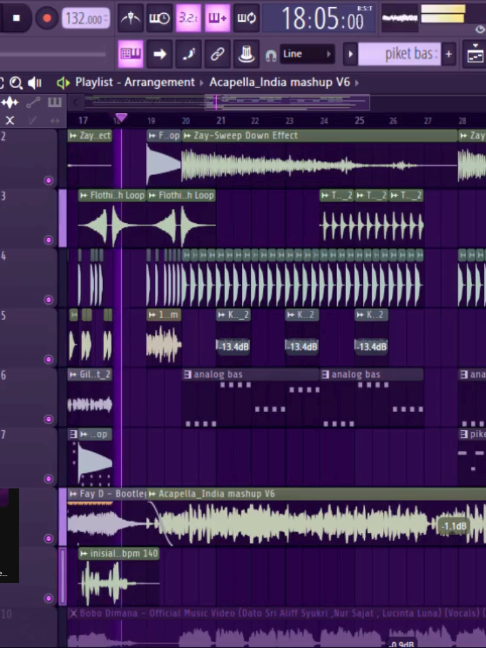
Task: Add new pattern with plus button
Action: pos(449,54)
